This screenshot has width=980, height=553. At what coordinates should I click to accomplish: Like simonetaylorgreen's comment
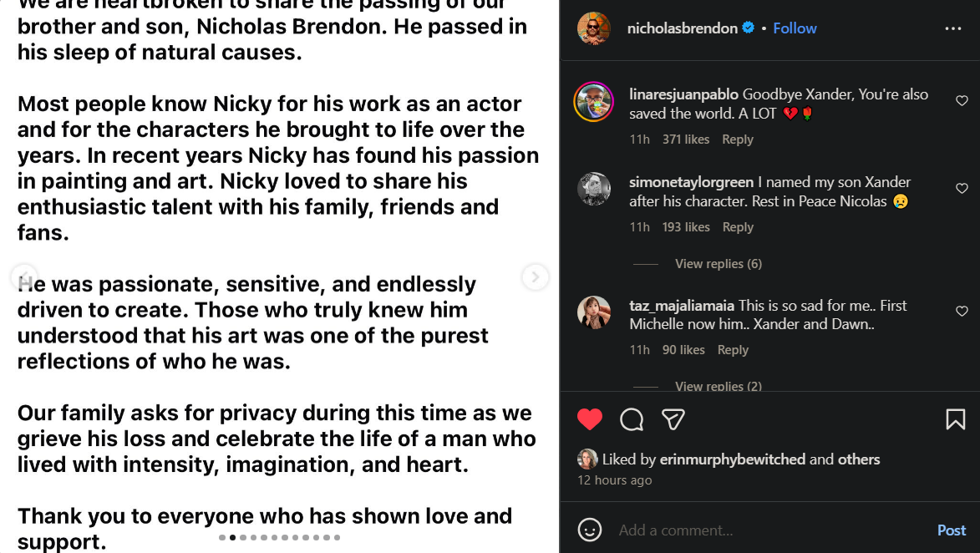962,189
